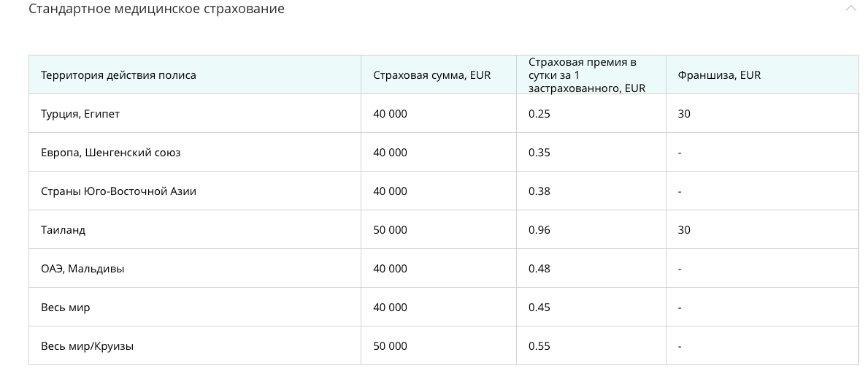868x371 pixels.
Task: Click the 0.35 premium for Europe
Action: (x=539, y=153)
